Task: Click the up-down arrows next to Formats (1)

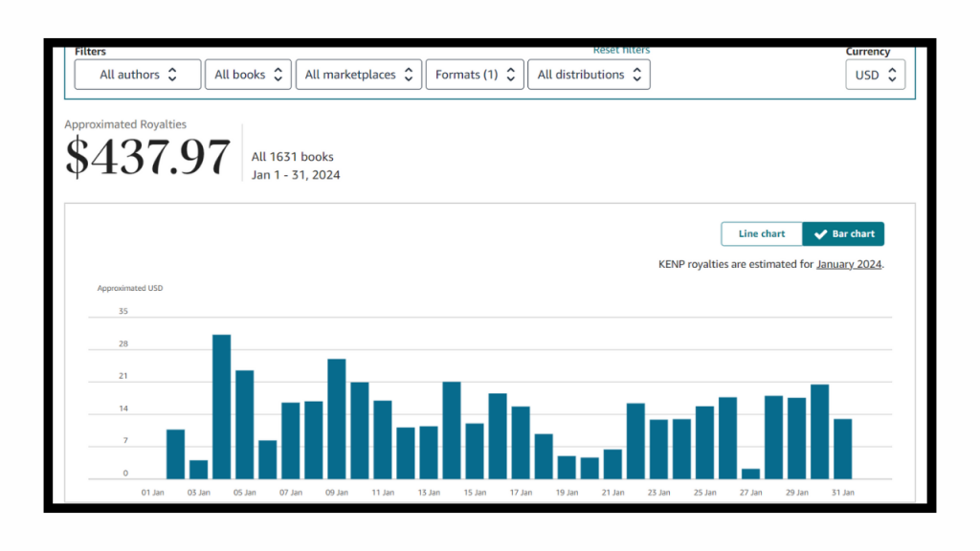Action: (511, 75)
